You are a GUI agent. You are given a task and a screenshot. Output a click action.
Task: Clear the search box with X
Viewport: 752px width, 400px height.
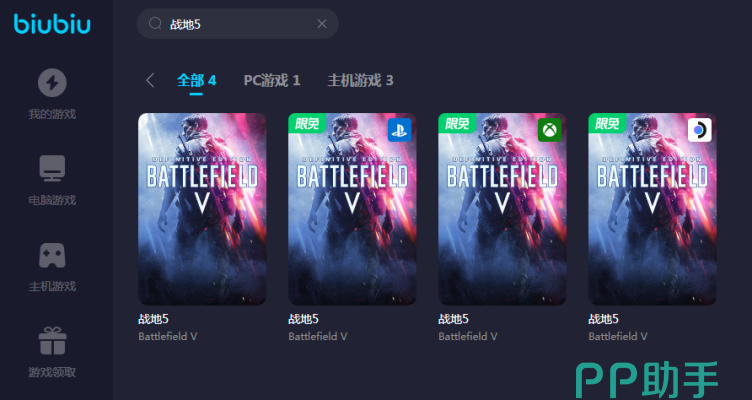coord(322,24)
